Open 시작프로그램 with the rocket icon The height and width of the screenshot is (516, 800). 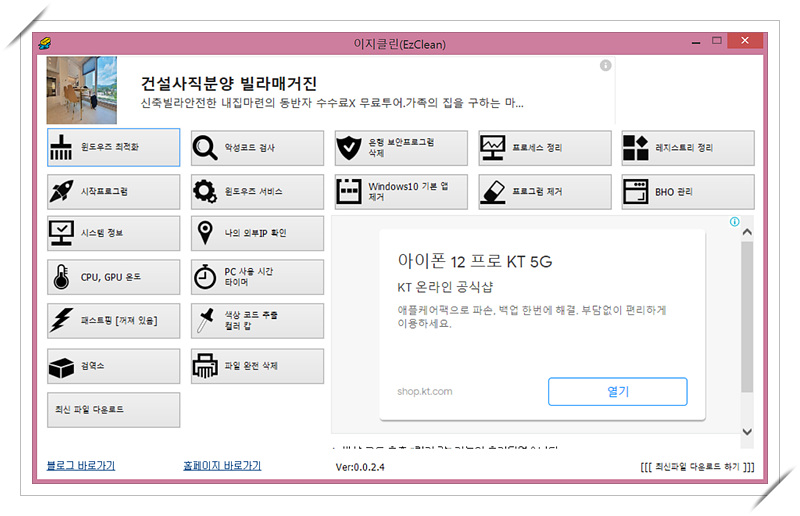pyautogui.click(x=113, y=192)
